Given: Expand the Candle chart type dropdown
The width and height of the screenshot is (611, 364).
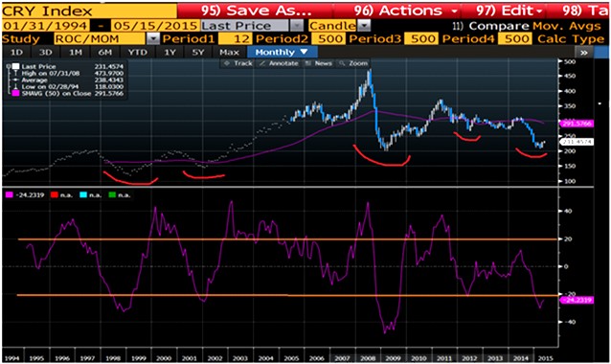Looking at the screenshot, I should tap(364, 26).
